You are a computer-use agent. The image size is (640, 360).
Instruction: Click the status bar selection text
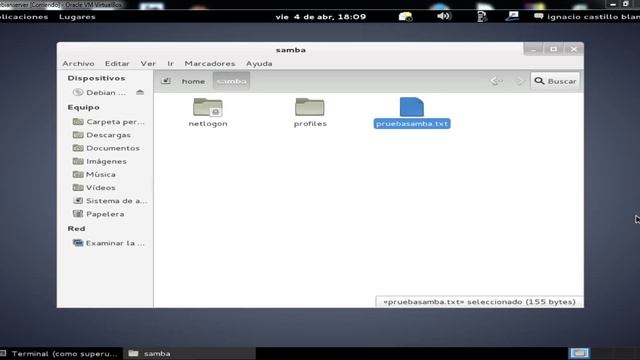click(x=479, y=302)
